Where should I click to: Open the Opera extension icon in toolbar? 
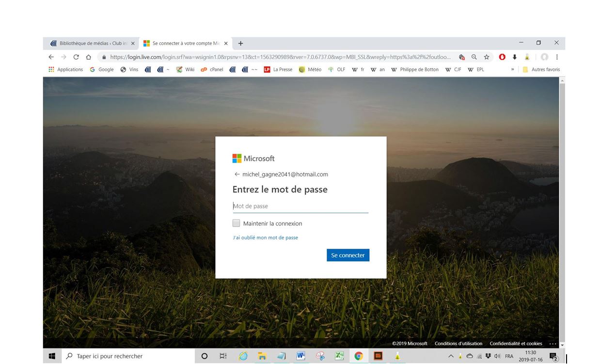pyautogui.click(x=502, y=57)
